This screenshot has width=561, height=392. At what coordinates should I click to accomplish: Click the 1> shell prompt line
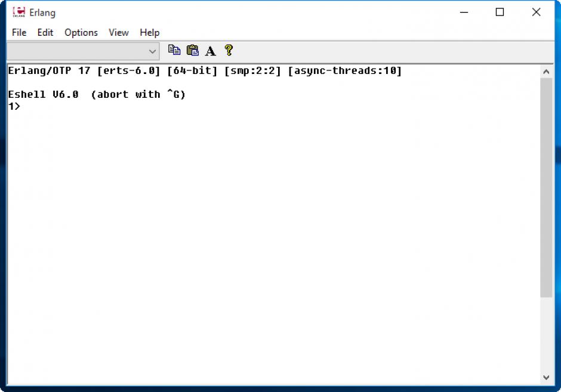point(14,106)
